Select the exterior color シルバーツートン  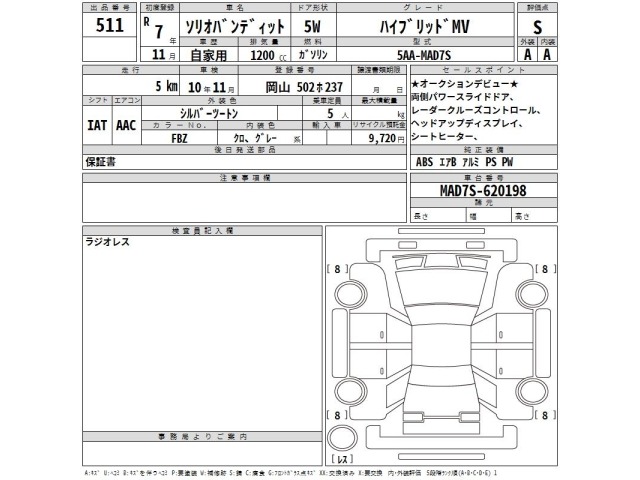tap(209, 113)
